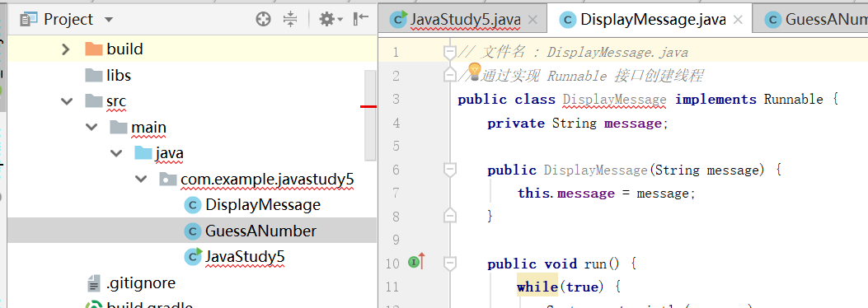Close the DisplayMessage.java tab
This screenshot has width=868, height=308.
738,20
